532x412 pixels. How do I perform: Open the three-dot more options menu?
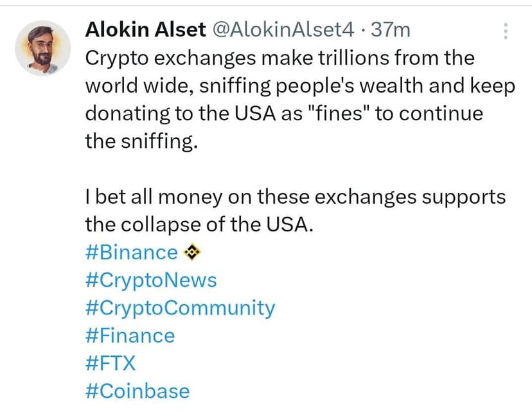click(x=505, y=31)
